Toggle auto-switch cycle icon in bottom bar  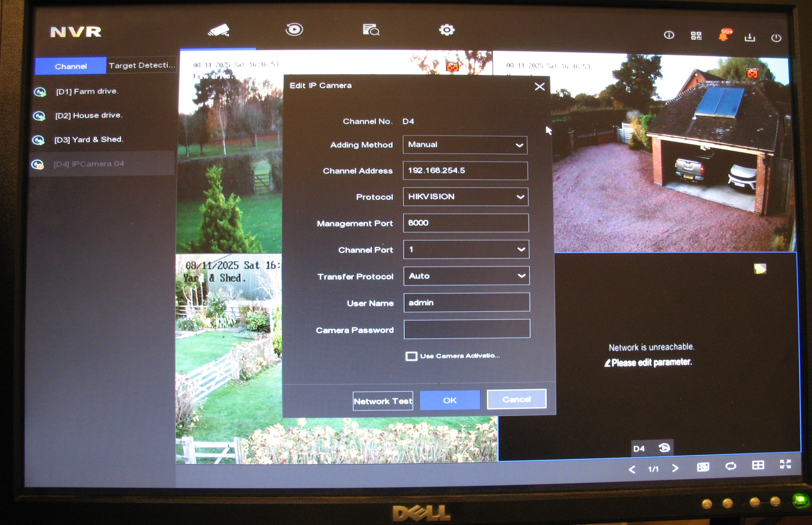point(731,466)
